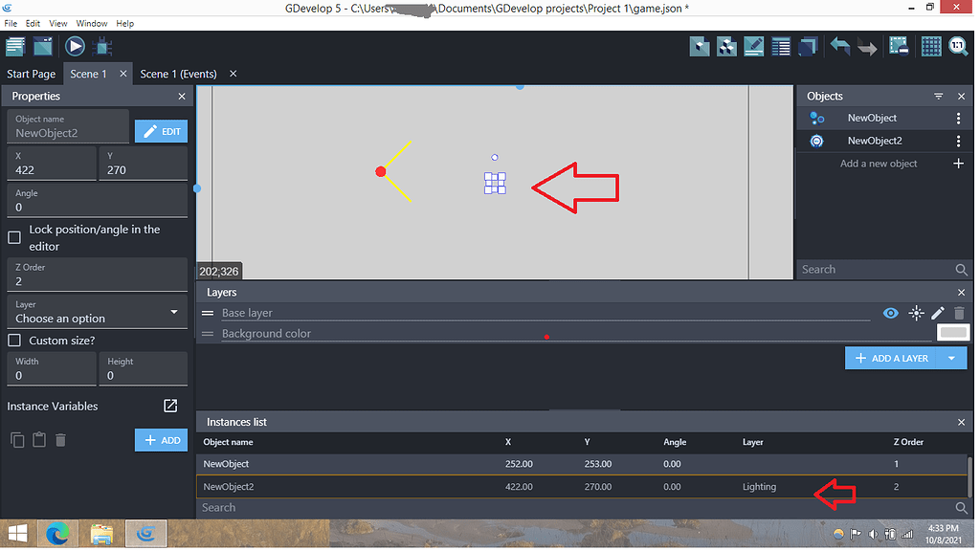Toggle the grid icon in the toolbar
This screenshot has height=551, width=980.
pyautogui.click(x=928, y=45)
